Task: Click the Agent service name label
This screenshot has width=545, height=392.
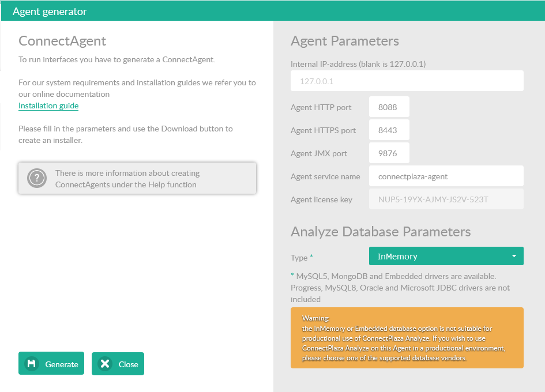Action: coord(325,177)
